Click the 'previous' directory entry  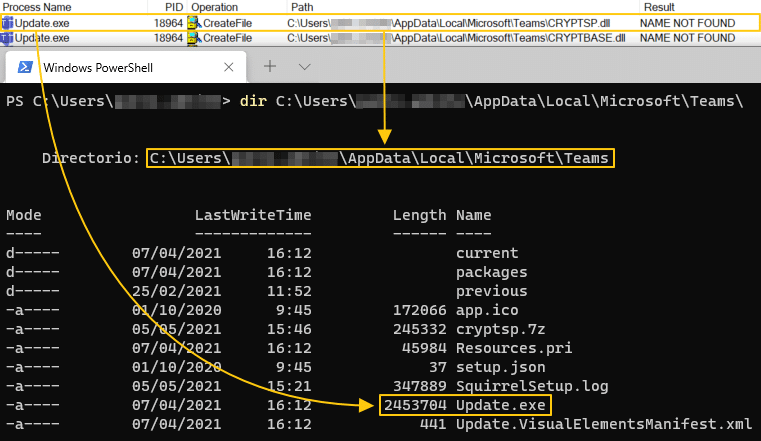[x=492, y=291]
